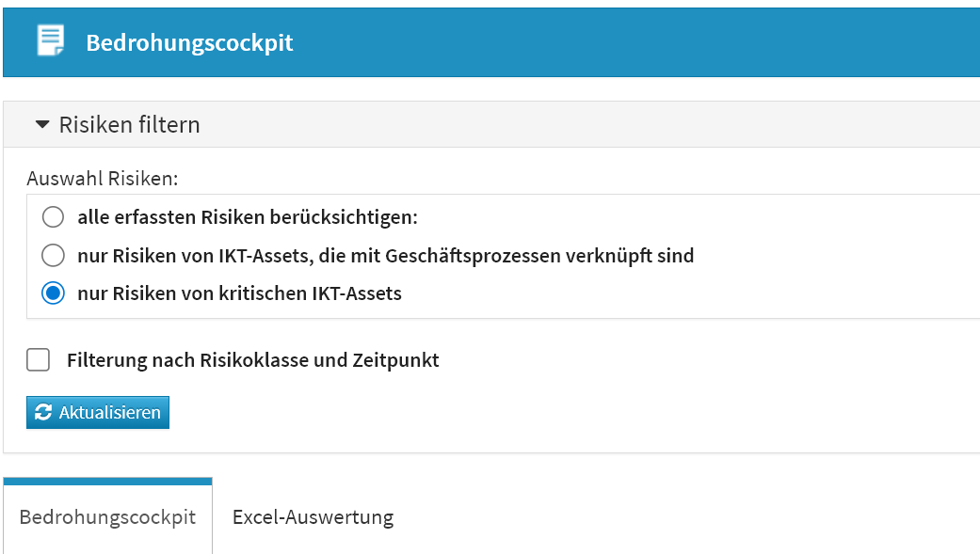
Task: Enable Filterung nach Risikoklasse und Zeitpunkt checkbox
Action: (39, 359)
